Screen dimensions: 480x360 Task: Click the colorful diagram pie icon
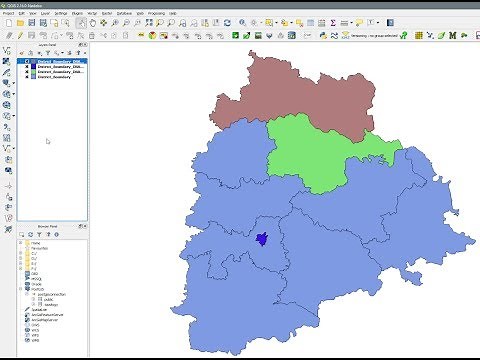[152, 35]
